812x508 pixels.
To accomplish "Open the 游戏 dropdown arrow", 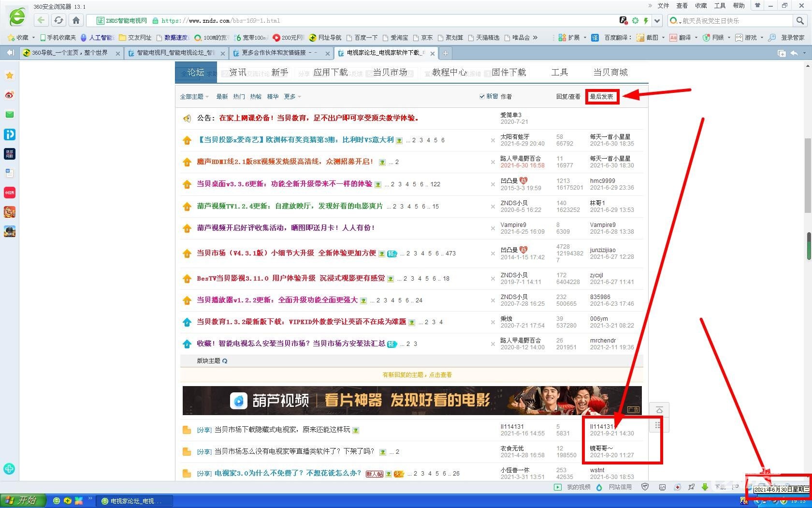I will tap(762, 38).
